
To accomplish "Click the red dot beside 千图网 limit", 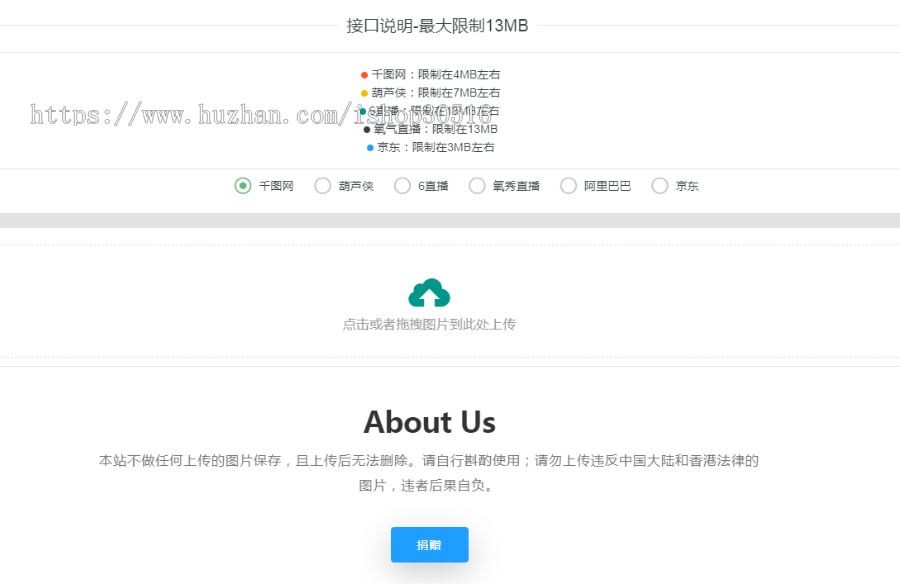I will click(364, 75).
